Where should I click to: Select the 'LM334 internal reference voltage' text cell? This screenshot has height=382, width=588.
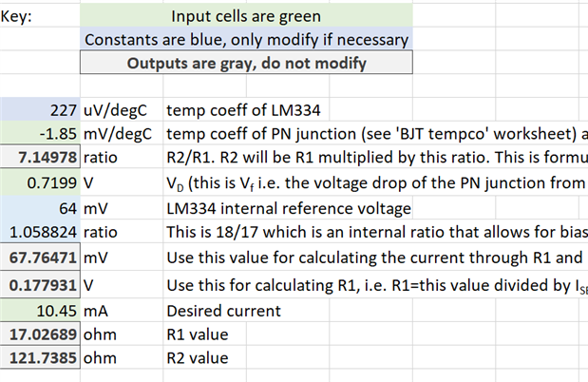point(288,208)
